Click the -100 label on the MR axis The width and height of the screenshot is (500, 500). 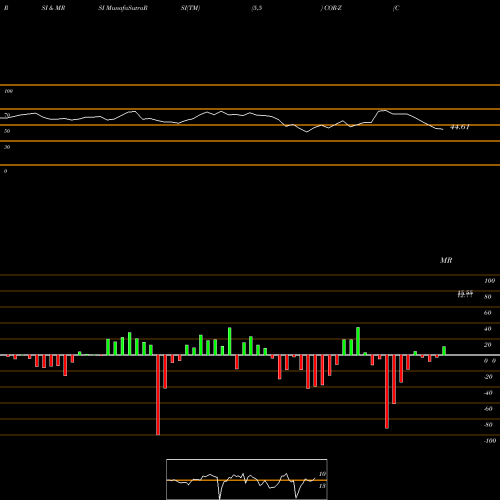[490, 441]
